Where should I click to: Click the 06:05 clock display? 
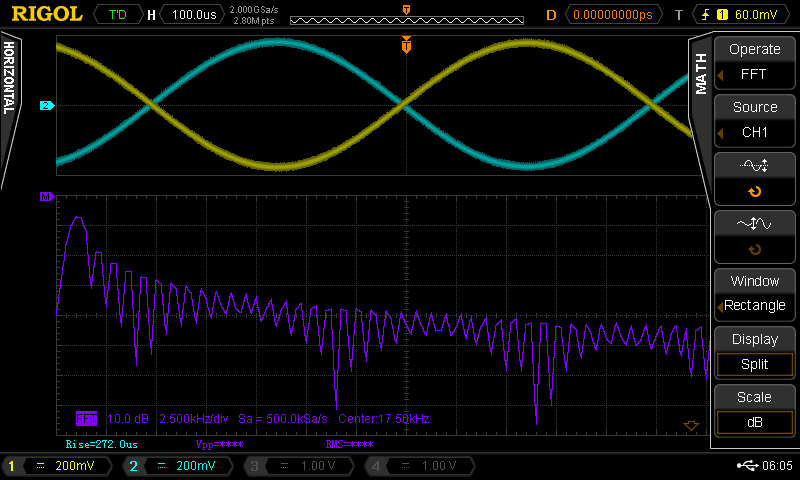(x=777, y=466)
